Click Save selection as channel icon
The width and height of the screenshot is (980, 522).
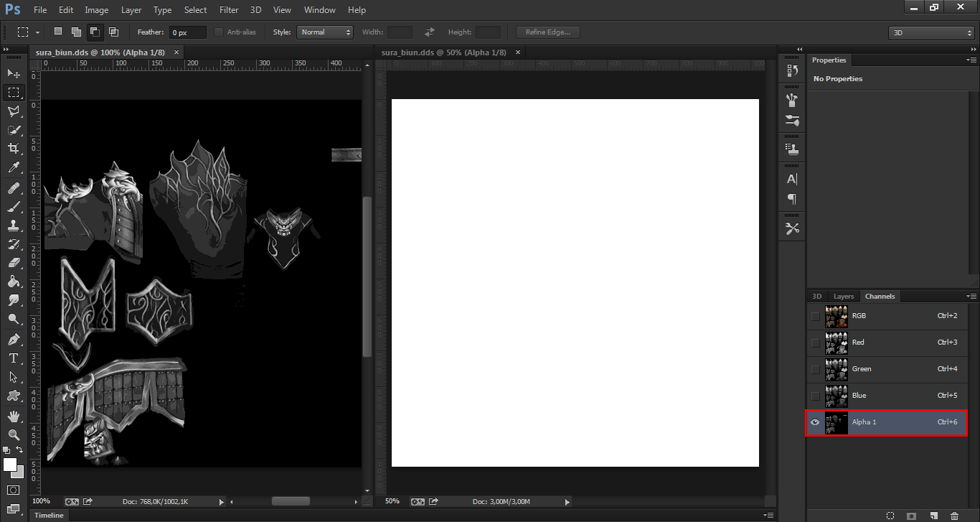pos(912,516)
